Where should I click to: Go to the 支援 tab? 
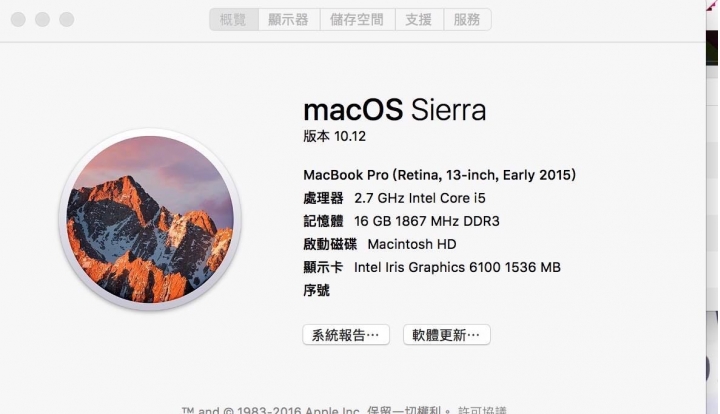[419, 20]
